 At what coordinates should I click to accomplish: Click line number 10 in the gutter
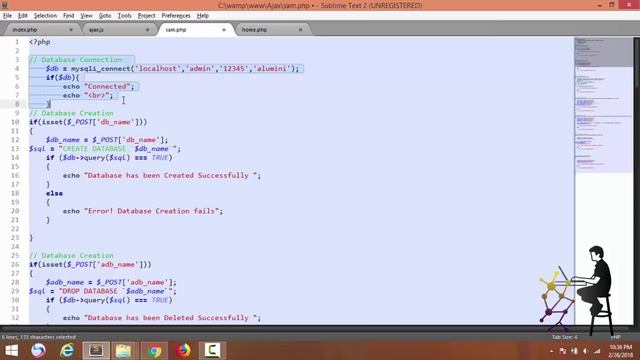tap(15, 122)
